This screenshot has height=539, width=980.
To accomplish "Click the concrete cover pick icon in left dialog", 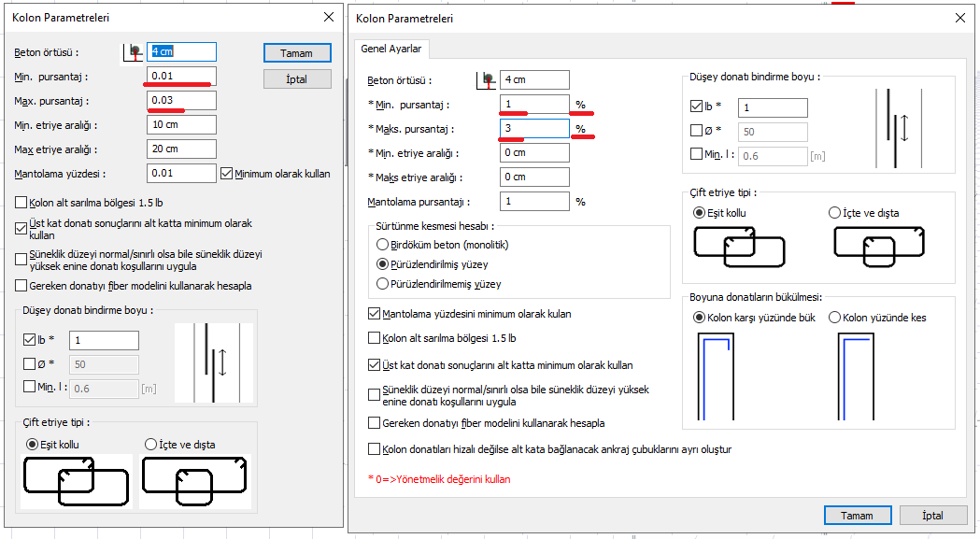I will (133, 52).
